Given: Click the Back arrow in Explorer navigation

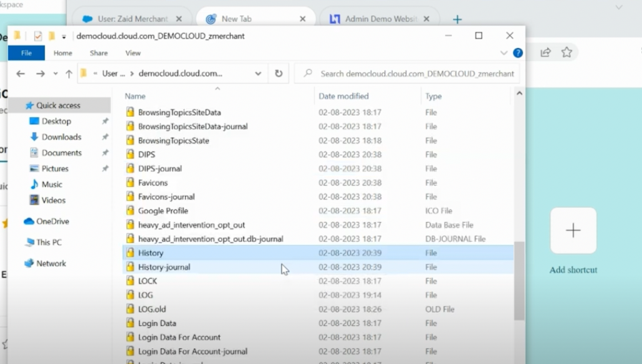Looking at the screenshot, I should [x=21, y=74].
